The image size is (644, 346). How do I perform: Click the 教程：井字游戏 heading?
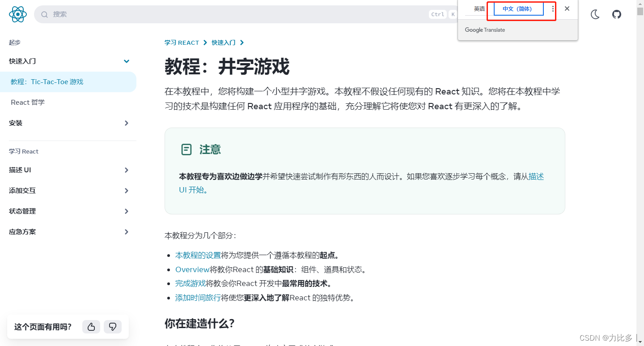tap(227, 67)
